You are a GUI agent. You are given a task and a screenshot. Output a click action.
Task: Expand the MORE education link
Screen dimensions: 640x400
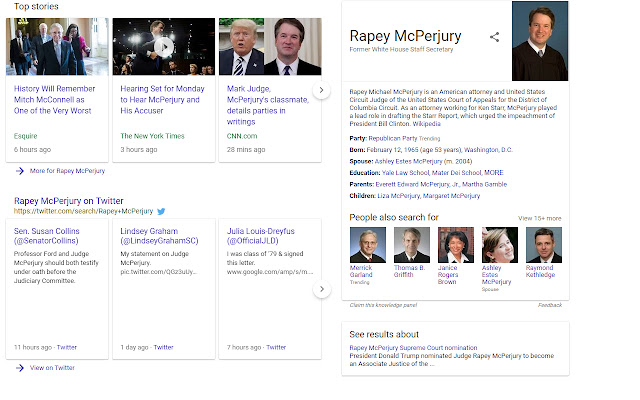tap(494, 173)
